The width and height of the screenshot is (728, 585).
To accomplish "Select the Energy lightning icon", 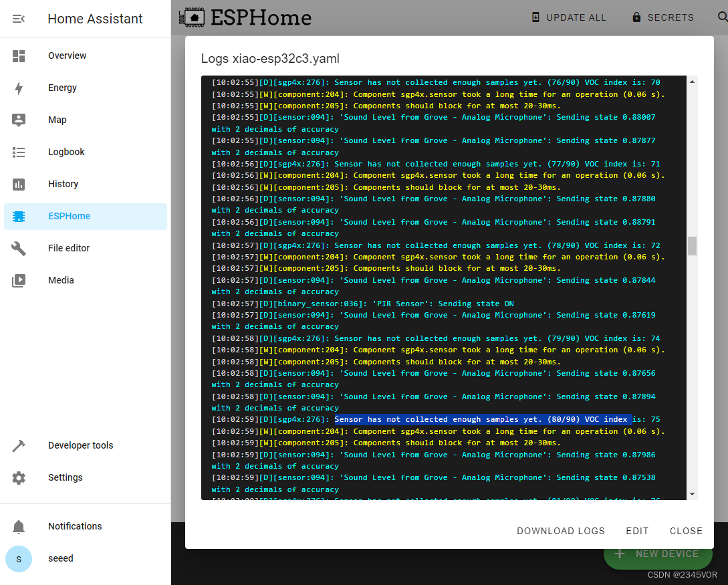I will point(19,88).
